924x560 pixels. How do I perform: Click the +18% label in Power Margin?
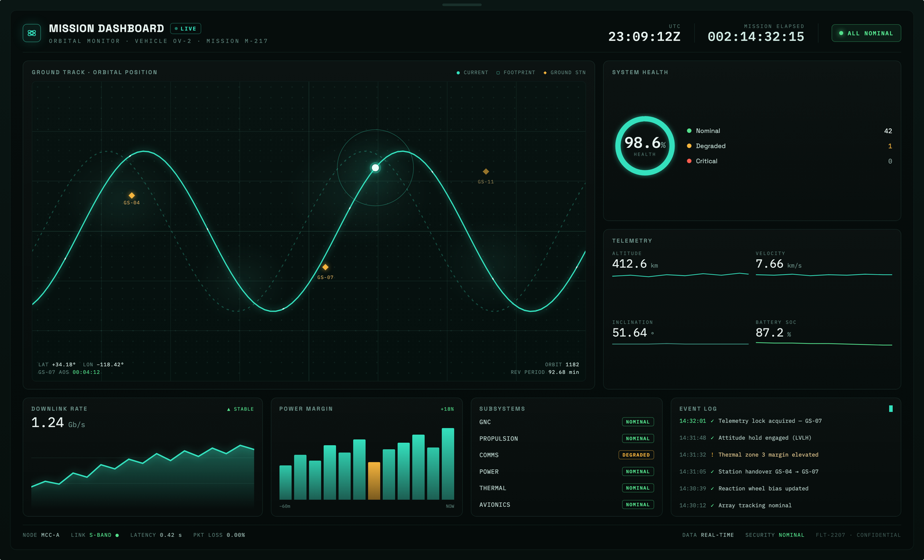(x=447, y=409)
